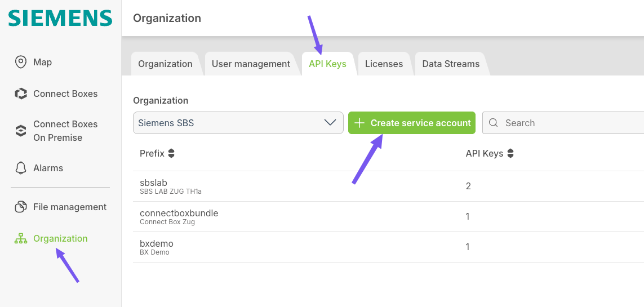Viewport: 644px width, 307px height.
Task: Click the Connect Box Zug description
Action: pyautogui.click(x=167, y=222)
